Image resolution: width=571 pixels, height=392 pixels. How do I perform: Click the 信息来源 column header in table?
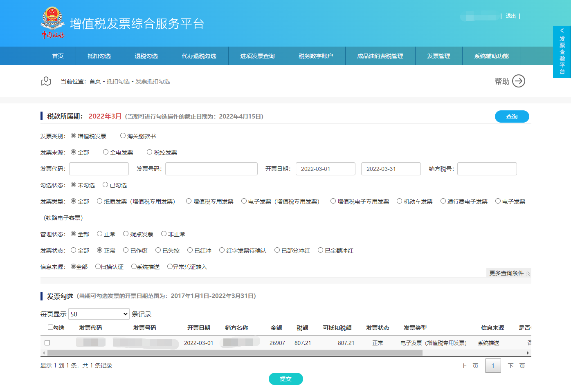(492, 328)
